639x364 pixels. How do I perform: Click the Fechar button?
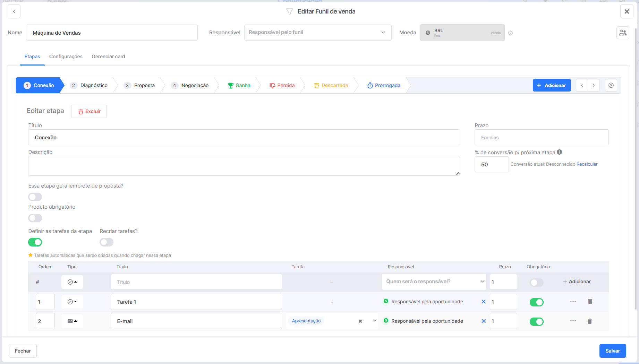point(23,351)
